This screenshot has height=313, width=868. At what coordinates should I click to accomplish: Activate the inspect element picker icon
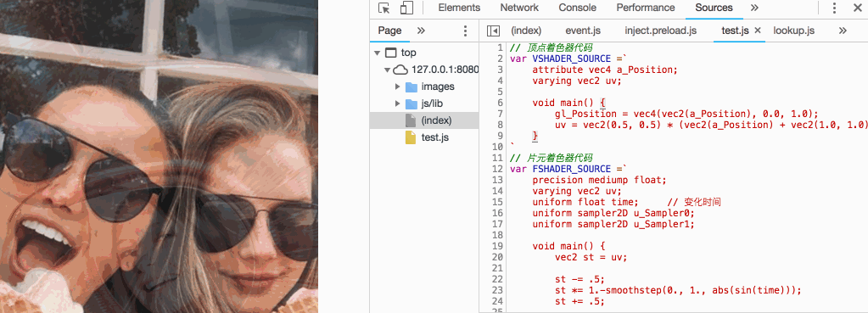384,8
